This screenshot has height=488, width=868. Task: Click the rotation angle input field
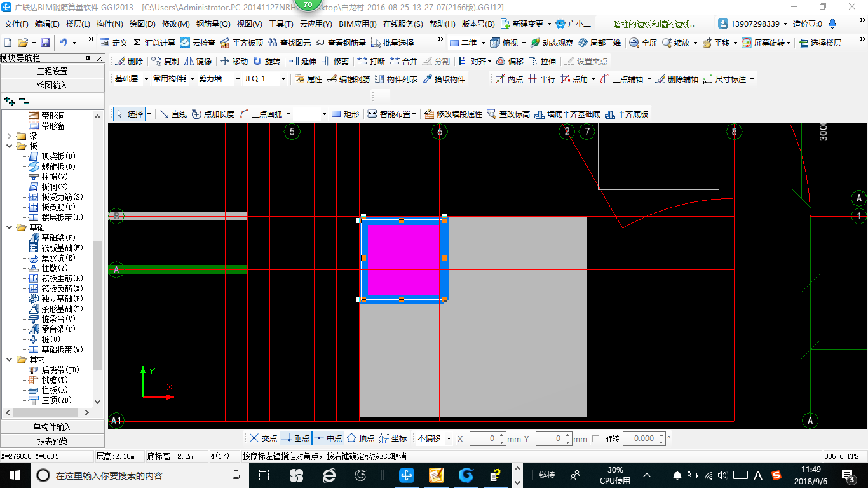pos(644,438)
